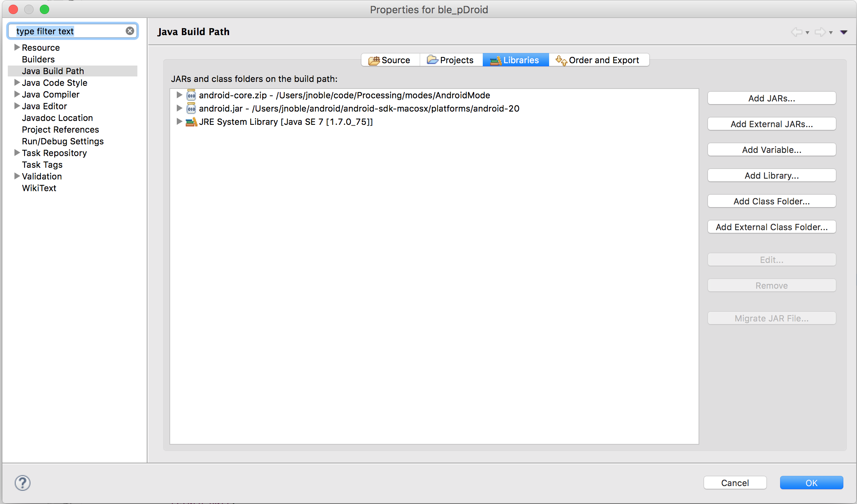Expand the Task Repository node
Viewport: 857px width, 504px height.
click(17, 153)
